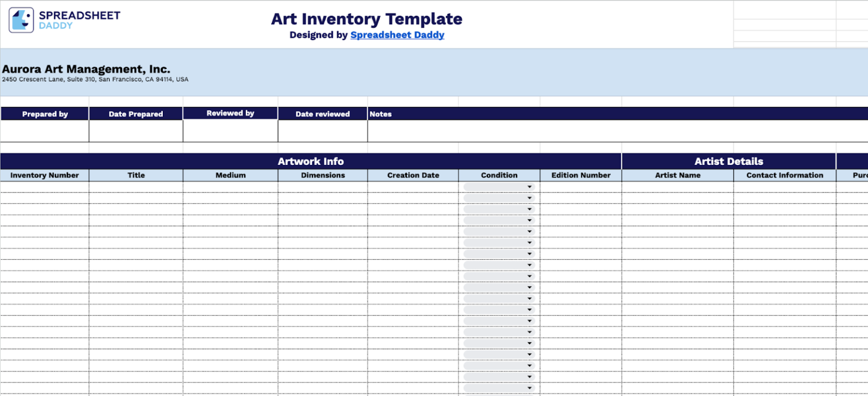Image resolution: width=868 pixels, height=396 pixels.
Task: Click the Artwork Info banner cell
Action: tap(311, 162)
